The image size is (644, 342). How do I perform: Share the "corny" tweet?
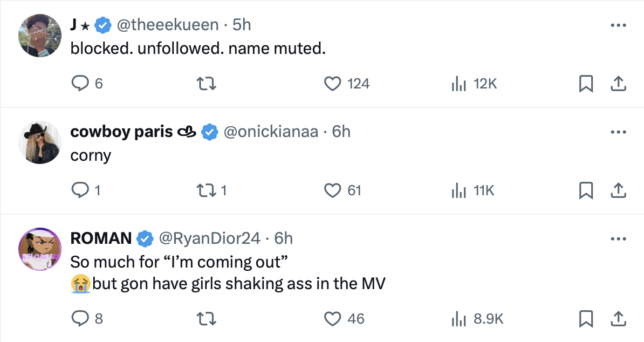coord(618,190)
